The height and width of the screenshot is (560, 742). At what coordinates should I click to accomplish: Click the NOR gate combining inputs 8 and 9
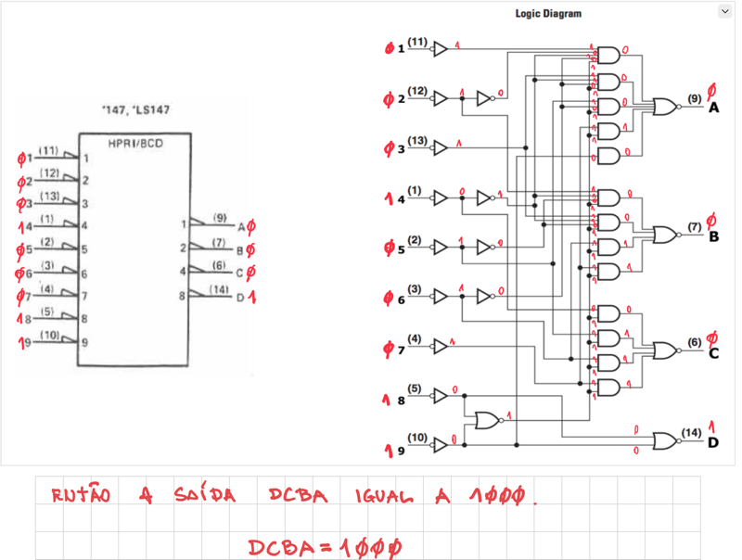(487, 420)
